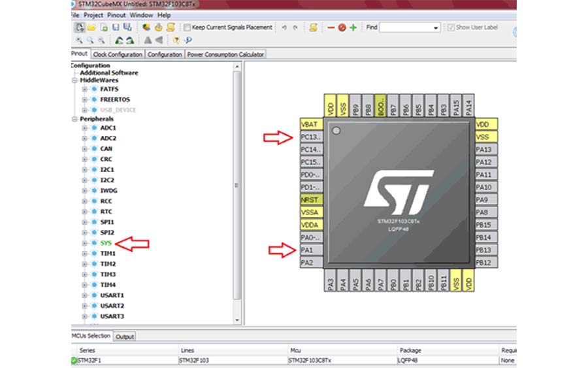Click the green plus expand icon
This screenshot has height=368, width=588.
click(x=353, y=27)
